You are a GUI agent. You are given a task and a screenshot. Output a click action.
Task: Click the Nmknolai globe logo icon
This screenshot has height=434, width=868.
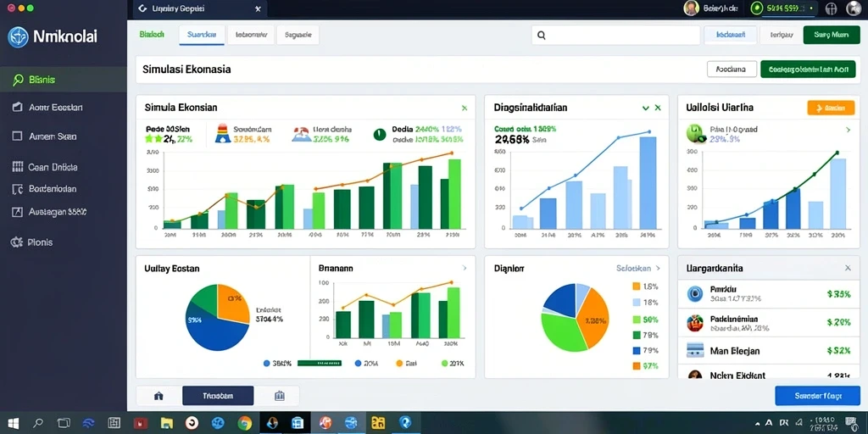19,37
